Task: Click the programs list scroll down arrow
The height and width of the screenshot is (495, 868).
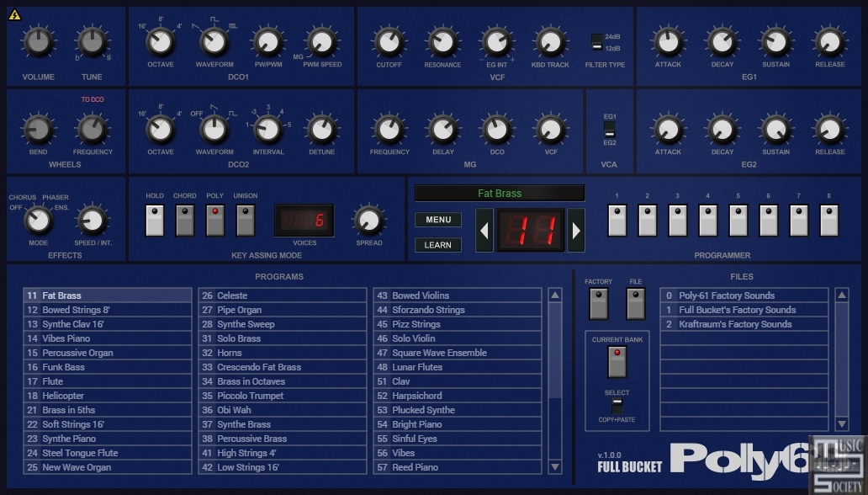Action: pos(555,467)
